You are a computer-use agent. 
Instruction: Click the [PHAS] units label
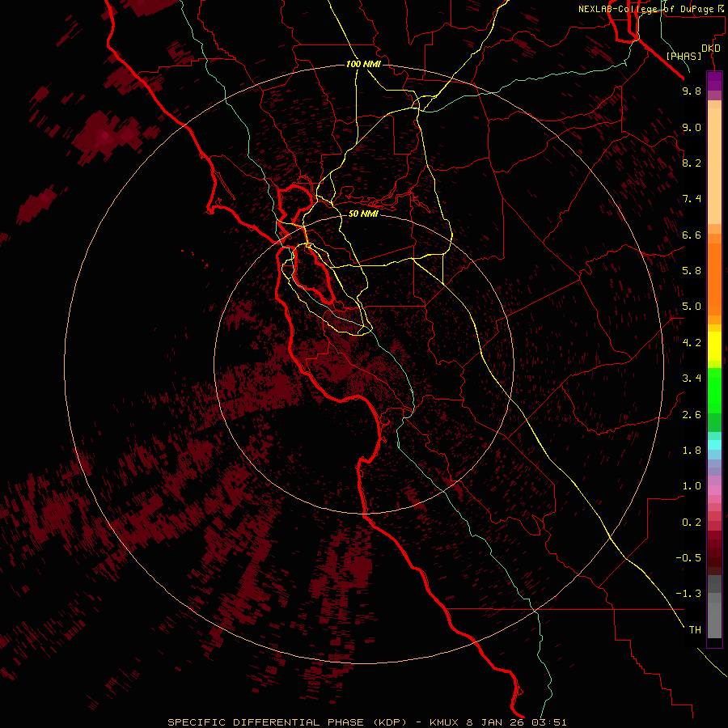click(x=684, y=57)
